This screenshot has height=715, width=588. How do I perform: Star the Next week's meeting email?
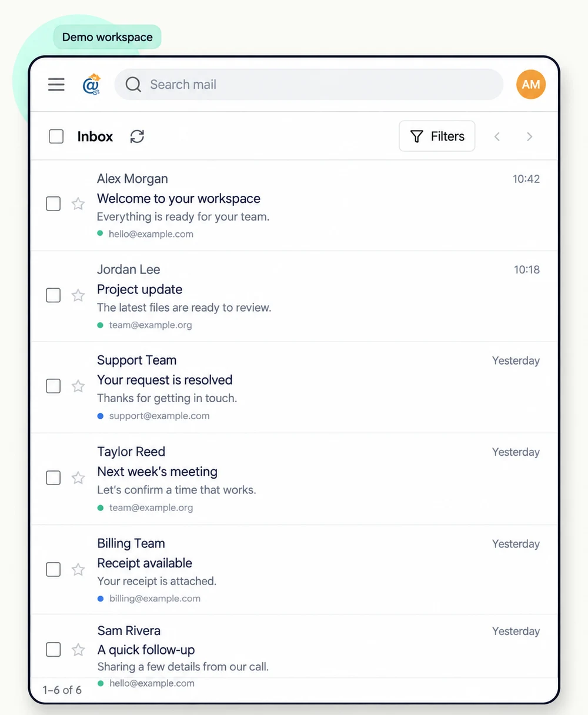point(78,478)
